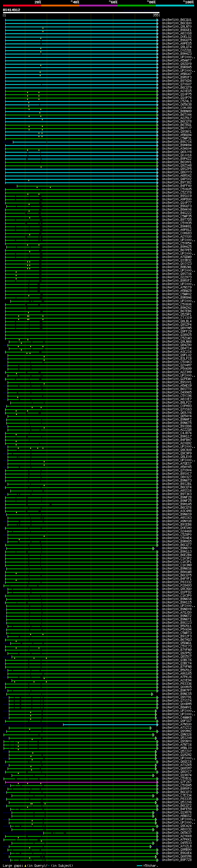This screenshot has height=868, width=197.
Task: Click hit label UniRef100_Q00RM5
Action: click(177, 704)
